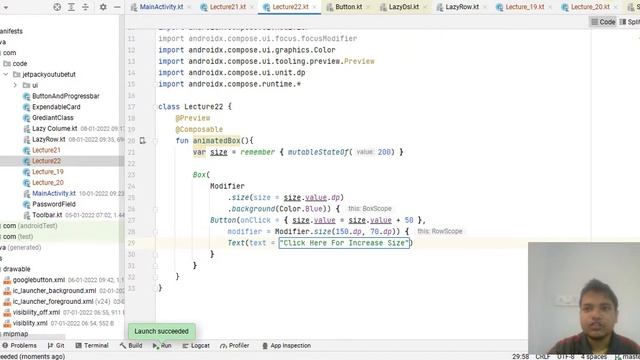
Task: Select the code folder in tree
Action: 20,64
